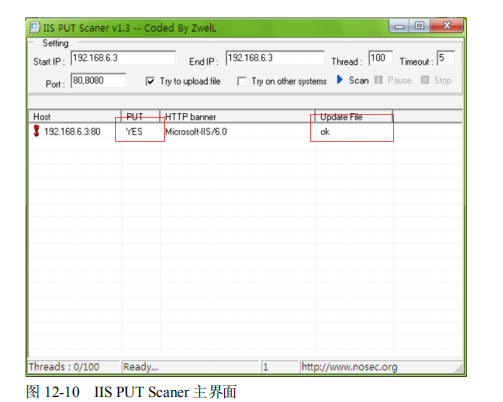The height and width of the screenshot is (402, 503).
Task: Click the Update File column header
Action: (354, 117)
